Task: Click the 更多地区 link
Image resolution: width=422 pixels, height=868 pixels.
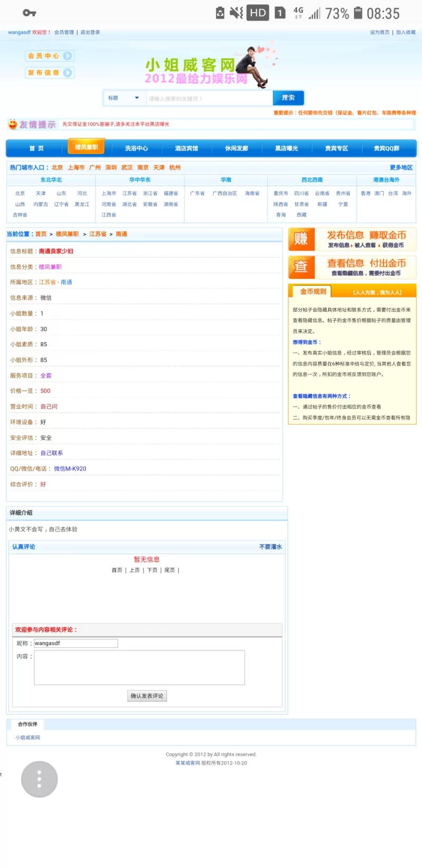Action: pyautogui.click(x=401, y=167)
